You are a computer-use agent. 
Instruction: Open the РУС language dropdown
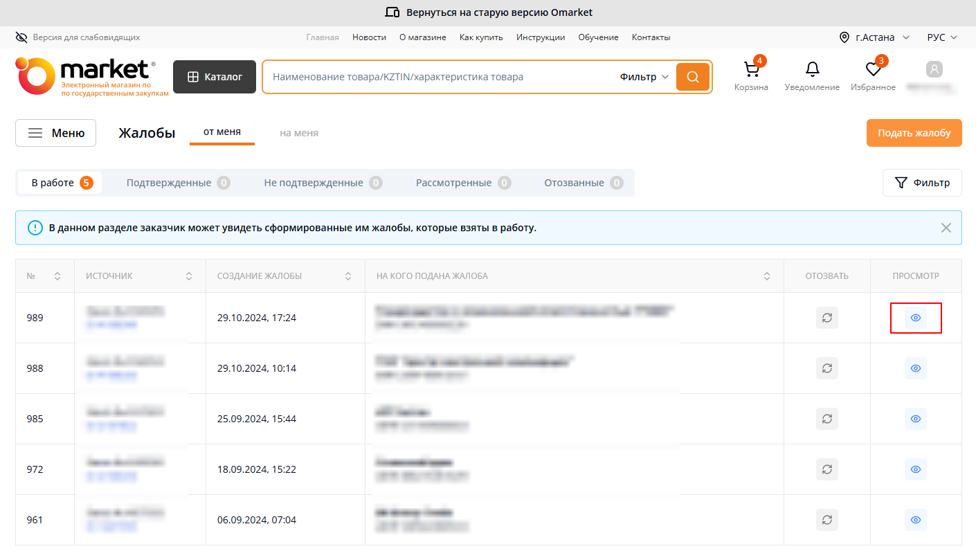pos(942,37)
